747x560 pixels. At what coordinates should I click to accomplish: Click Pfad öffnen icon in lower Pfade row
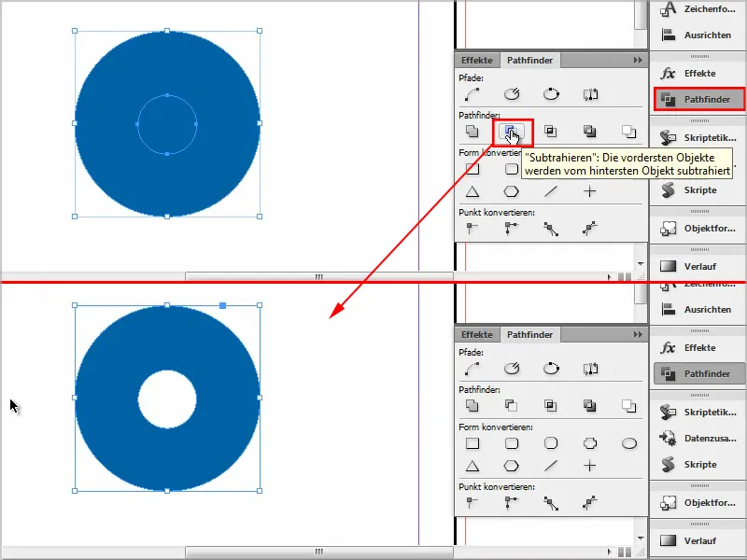(x=512, y=369)
